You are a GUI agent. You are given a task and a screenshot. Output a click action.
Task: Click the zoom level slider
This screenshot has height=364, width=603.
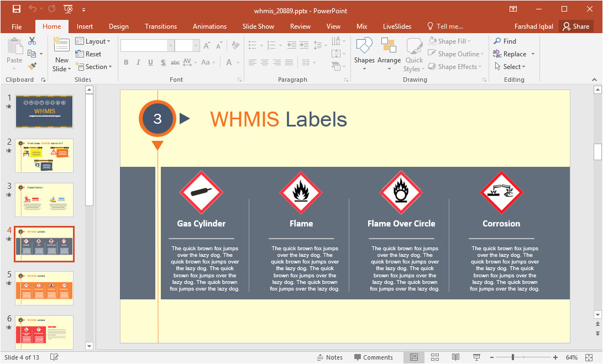pos(513,357)
